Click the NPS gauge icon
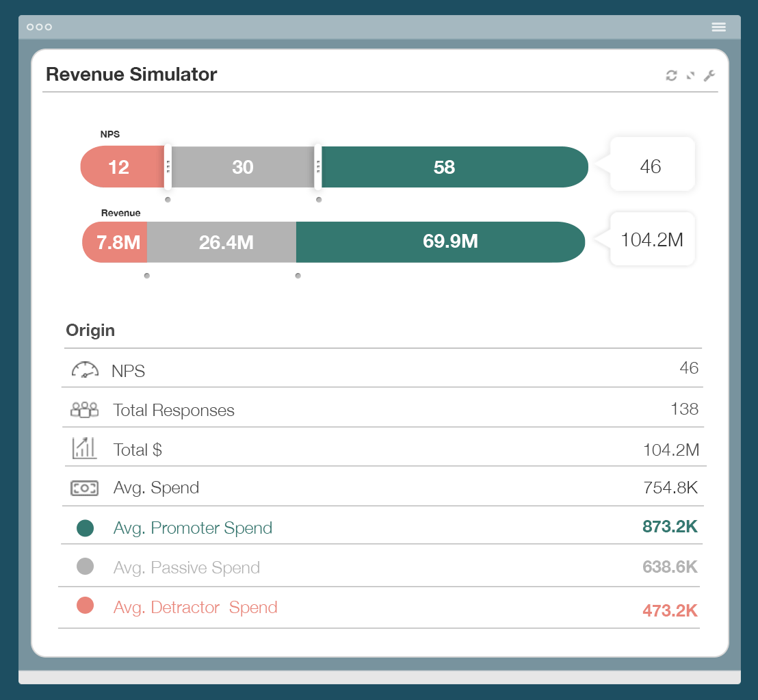The image size is (758, 700). 85,370
